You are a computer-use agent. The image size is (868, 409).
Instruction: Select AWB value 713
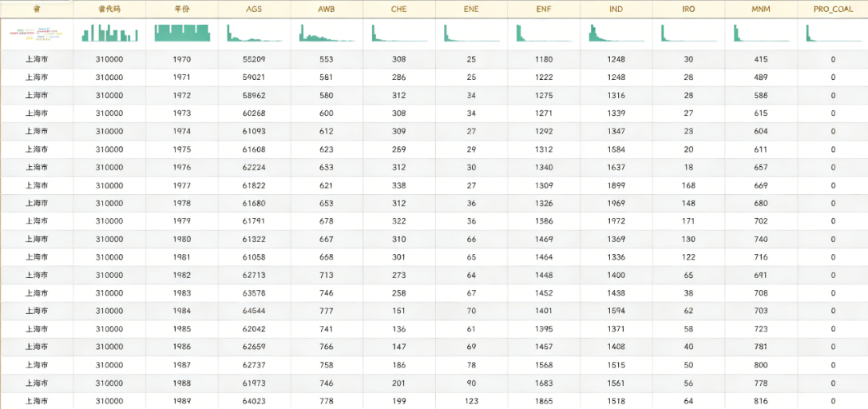(x=327, y=275)
